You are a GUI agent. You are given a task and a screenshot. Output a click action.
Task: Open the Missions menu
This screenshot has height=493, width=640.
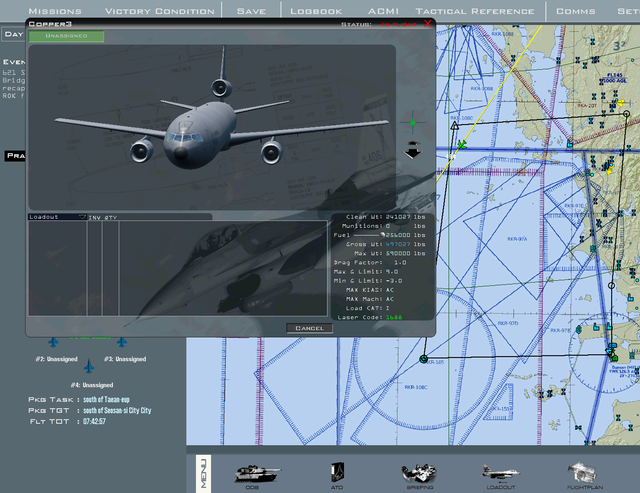(55, 11)
